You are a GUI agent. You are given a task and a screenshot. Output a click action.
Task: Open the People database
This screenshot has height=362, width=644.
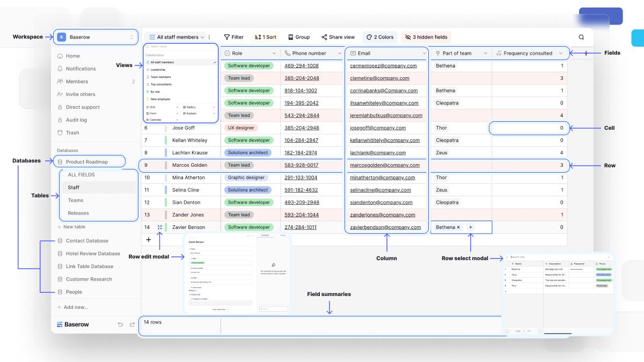[70, 292]
